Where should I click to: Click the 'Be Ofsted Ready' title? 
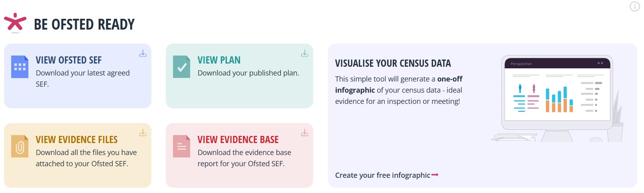84,24
